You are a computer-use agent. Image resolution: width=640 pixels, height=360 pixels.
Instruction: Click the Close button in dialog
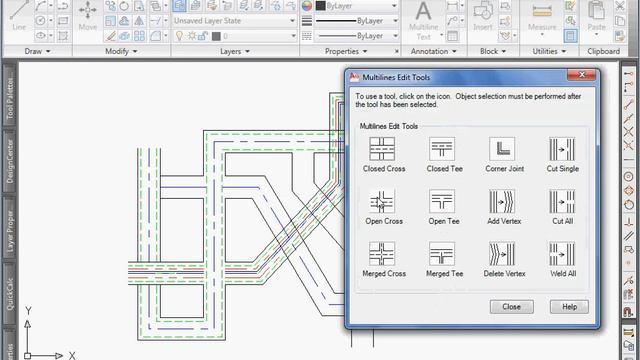coord(511,307)
